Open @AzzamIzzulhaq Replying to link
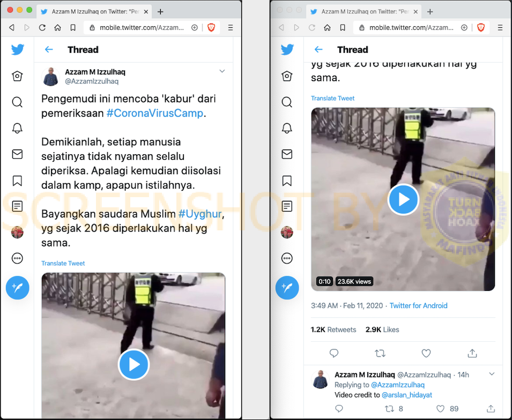This screenshot has height=420, width=512. [x=398, y=385]
